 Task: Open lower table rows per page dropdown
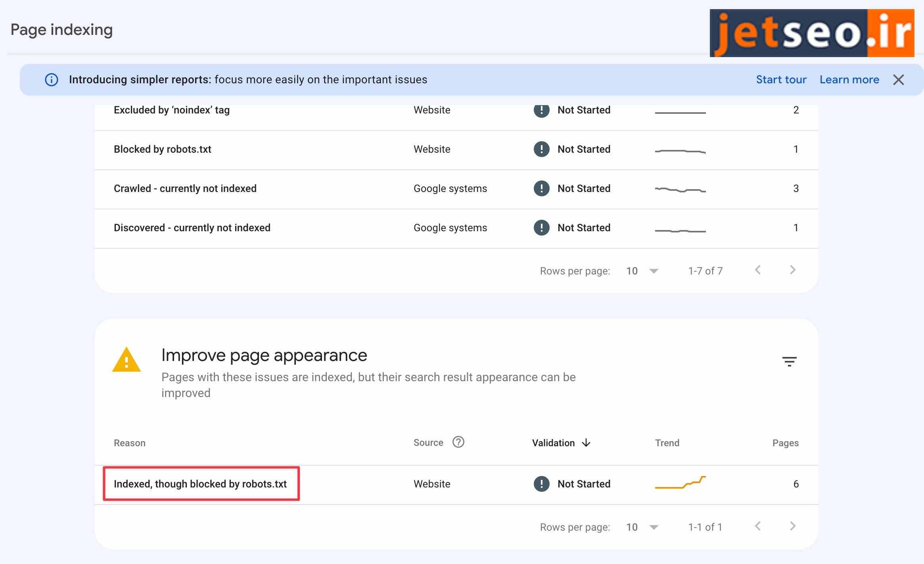(654, 527)
